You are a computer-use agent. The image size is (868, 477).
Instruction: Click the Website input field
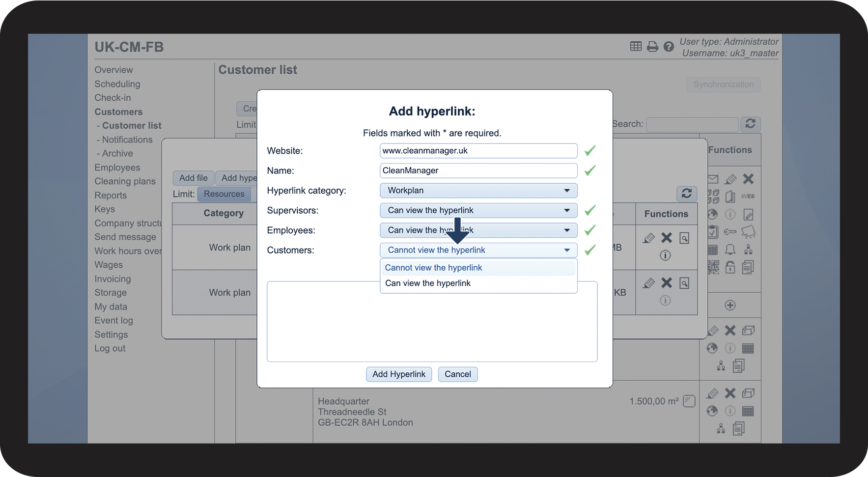click(478, 151)
